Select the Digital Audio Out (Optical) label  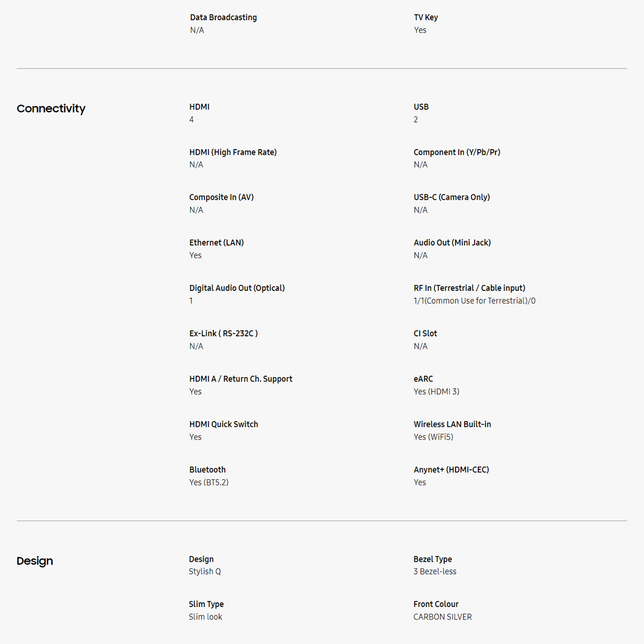(x=237, y=288)
